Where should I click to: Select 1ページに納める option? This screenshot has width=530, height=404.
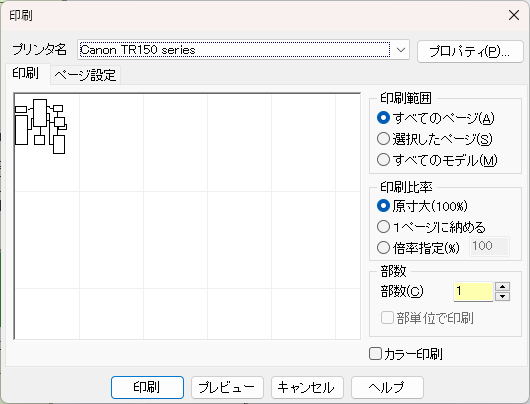[x=383, y=227]
